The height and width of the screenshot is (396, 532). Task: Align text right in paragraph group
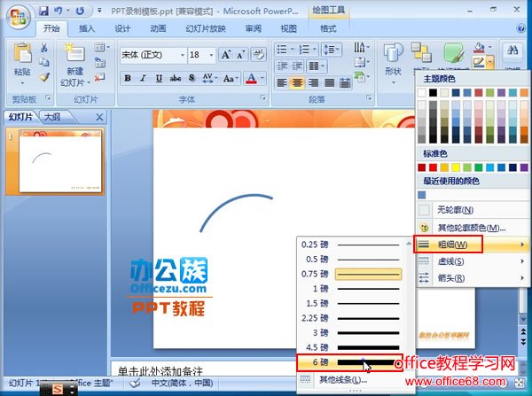coord(313,82)
